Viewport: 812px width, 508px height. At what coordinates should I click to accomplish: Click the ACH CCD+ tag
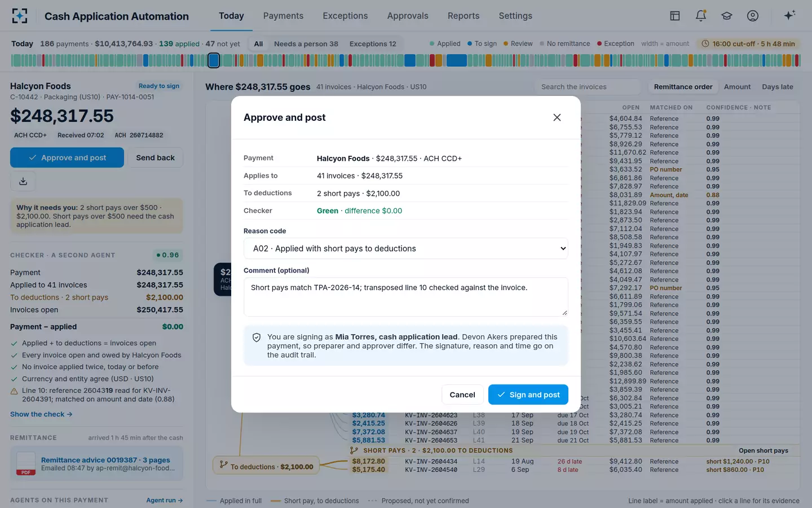[30, 135]
